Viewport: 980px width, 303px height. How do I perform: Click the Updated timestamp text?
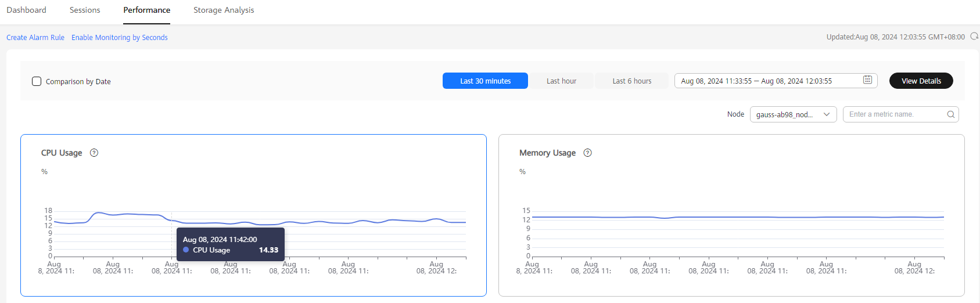click(x=895, y=37)
